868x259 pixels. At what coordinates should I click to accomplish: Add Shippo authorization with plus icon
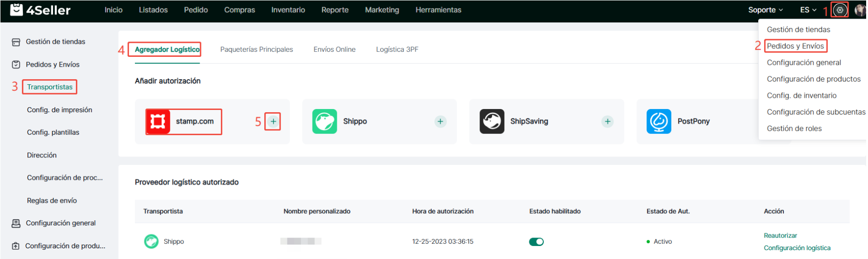440,122
